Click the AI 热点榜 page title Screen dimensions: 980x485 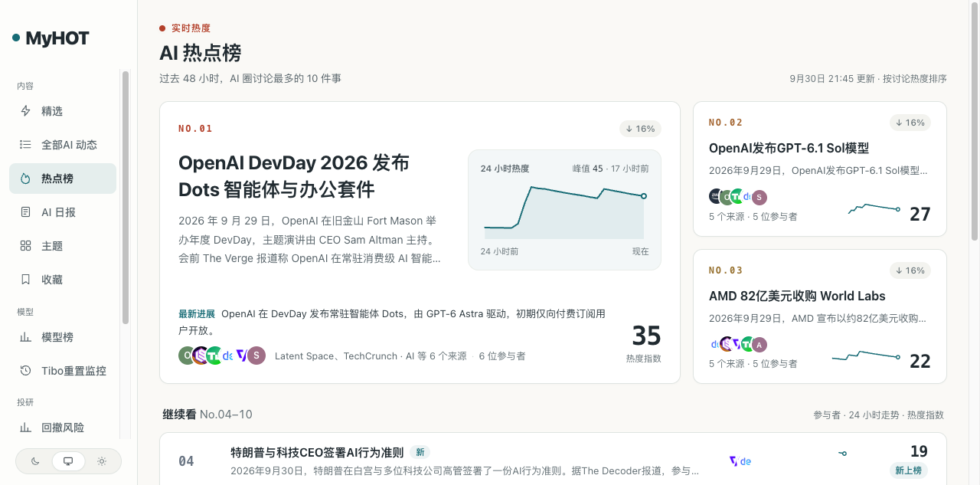click(x=201, y=53)
